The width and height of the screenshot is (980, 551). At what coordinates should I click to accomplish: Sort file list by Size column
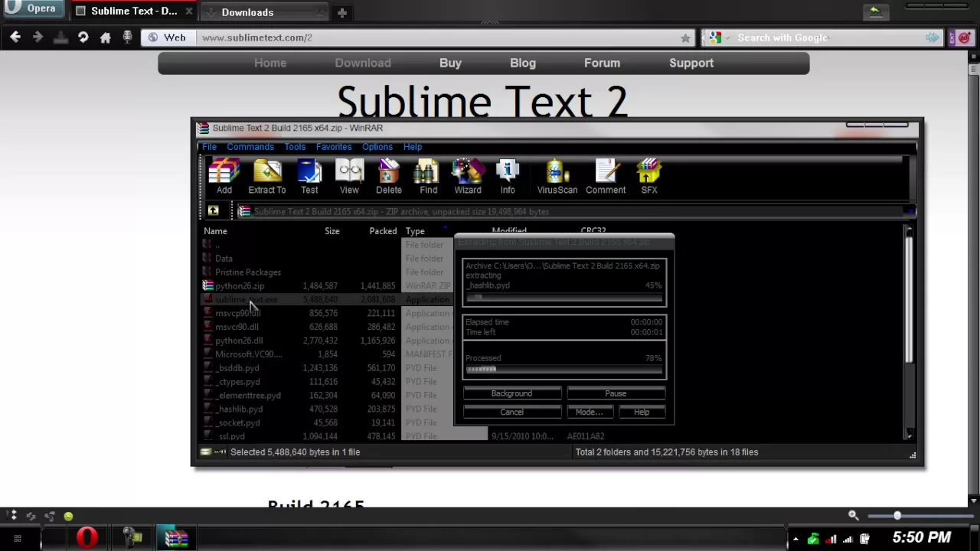pyautogui.click(x=332, y=231)
